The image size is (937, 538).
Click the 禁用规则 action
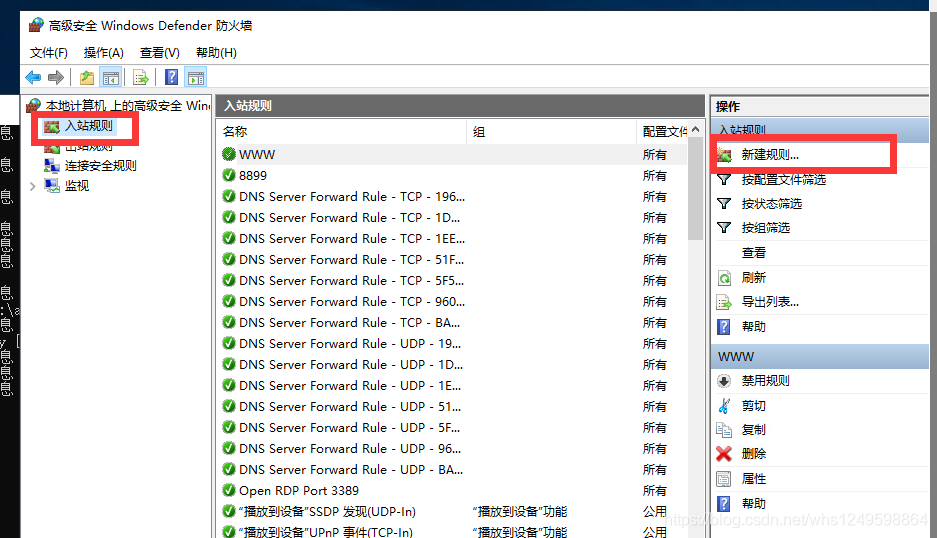coord(765,381)
